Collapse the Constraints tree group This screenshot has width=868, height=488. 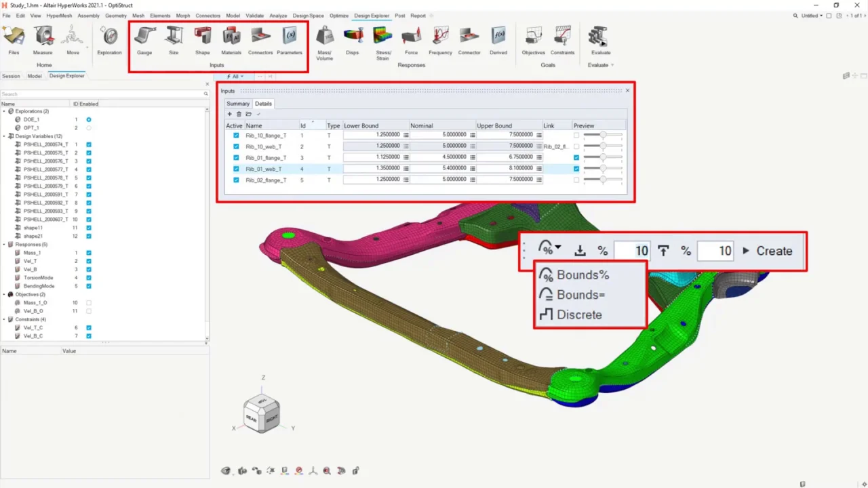pyautogui.click(x=4, y=319)
